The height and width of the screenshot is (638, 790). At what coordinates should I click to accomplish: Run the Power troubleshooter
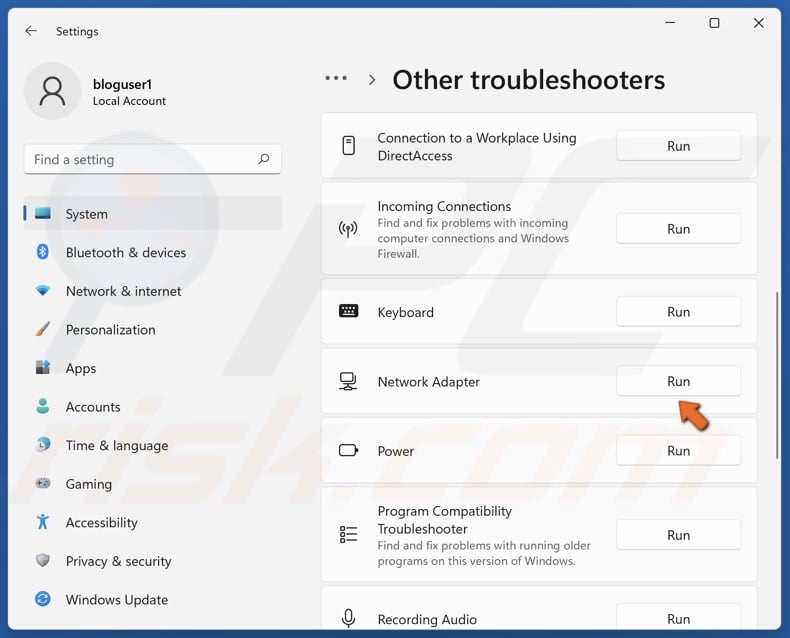[x=678, y=451]
